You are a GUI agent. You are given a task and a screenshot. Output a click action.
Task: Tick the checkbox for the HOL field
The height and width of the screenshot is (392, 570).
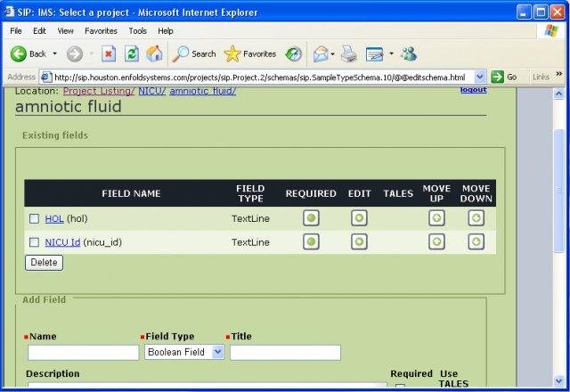pyautogui.click(x=34, y=218)
